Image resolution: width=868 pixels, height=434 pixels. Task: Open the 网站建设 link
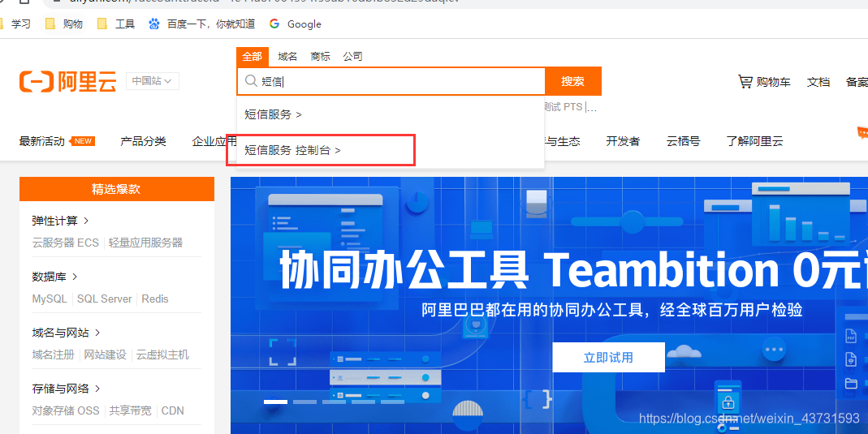point(106,355)
